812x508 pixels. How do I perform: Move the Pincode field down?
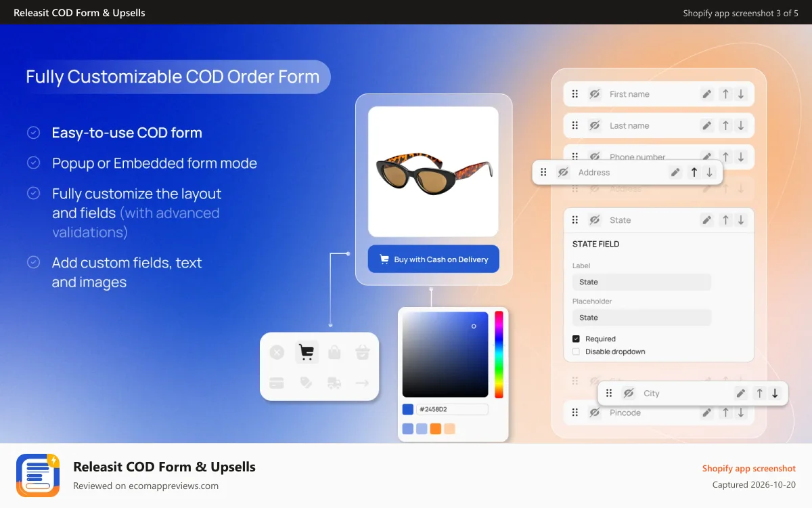741,412
